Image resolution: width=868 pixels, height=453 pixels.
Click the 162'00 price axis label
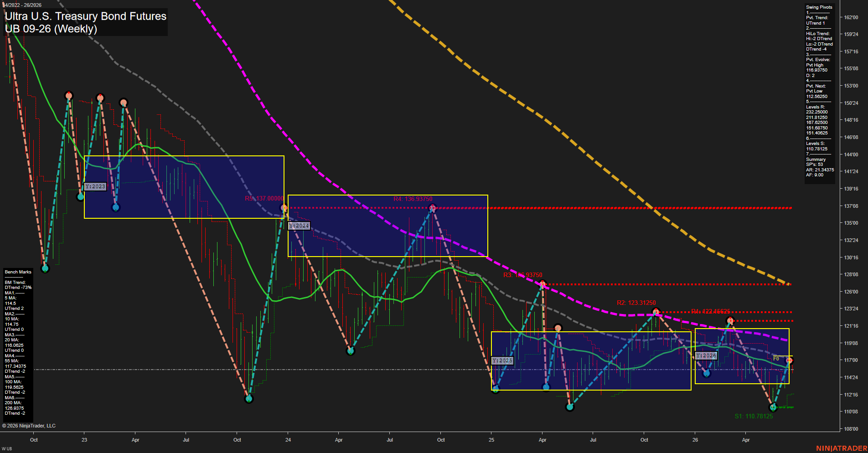(851, 17)
